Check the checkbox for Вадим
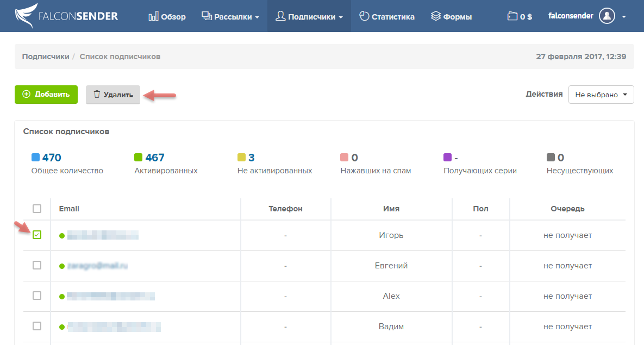Viewport: 644px width, 345px height. point(37,325)
